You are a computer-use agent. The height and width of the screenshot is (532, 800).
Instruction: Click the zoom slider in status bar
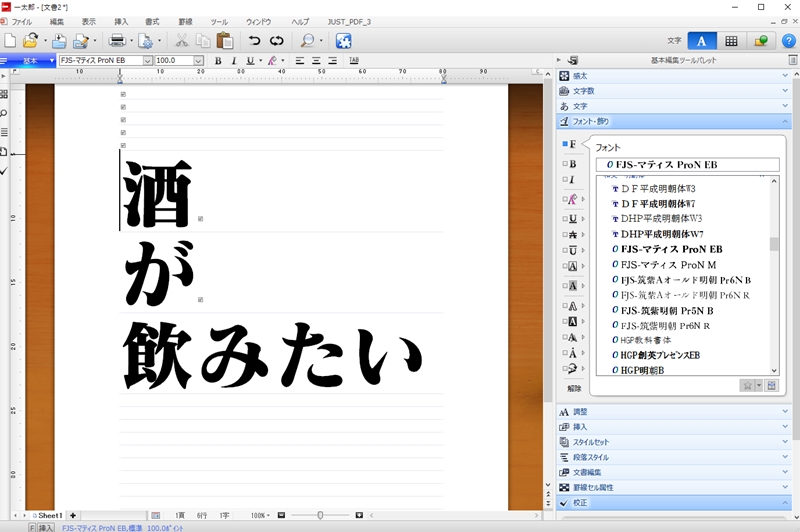[320, 515]
